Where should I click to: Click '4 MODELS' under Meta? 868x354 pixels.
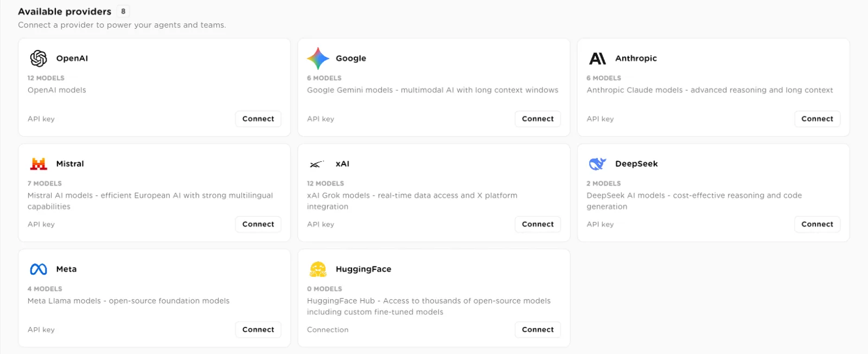point(45,289)
